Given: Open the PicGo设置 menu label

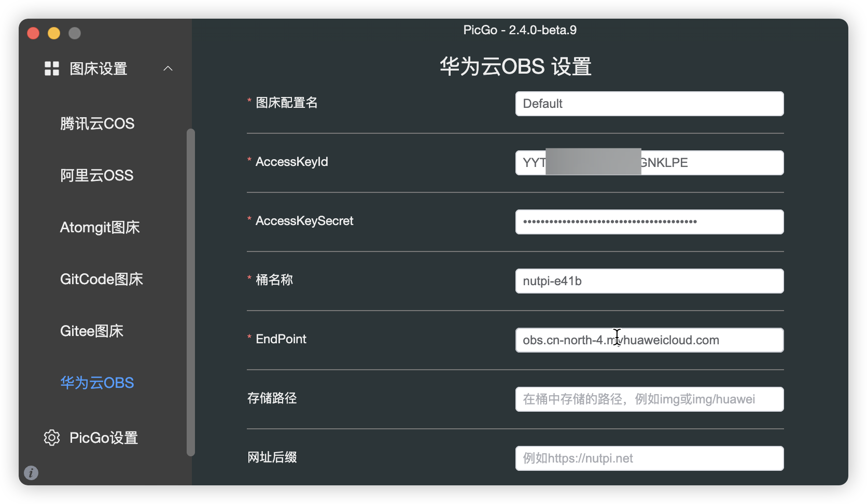Looking at the screenshot, I should pyautogui.click(x=104, y=438).
